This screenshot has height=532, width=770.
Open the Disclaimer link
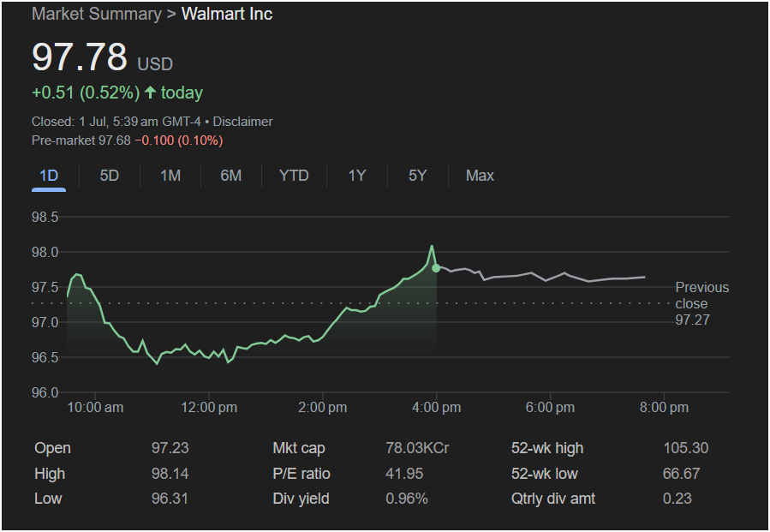pyautogui.click(x=242, y=122)
